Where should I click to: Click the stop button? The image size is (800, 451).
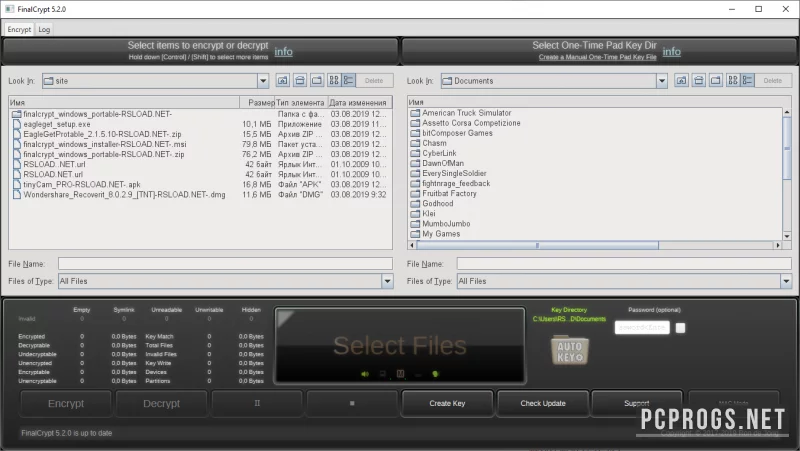click(x=352, y=404)
